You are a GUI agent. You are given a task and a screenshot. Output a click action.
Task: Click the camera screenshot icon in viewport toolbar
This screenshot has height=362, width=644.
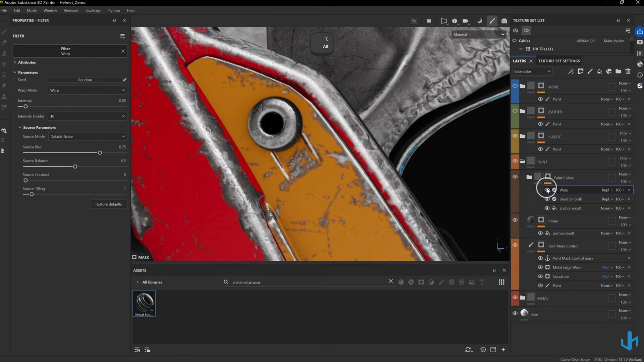(504, 21)
